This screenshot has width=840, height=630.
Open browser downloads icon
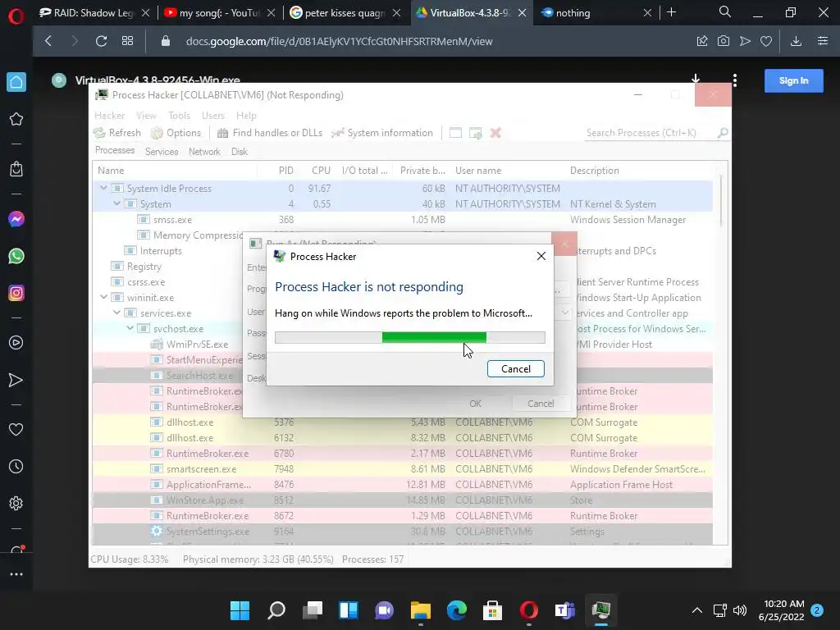click(x=796, y=41)
